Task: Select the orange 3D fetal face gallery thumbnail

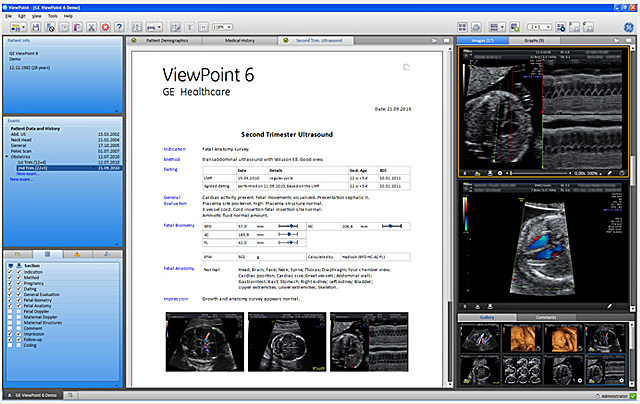Action: tap(564, 339)
